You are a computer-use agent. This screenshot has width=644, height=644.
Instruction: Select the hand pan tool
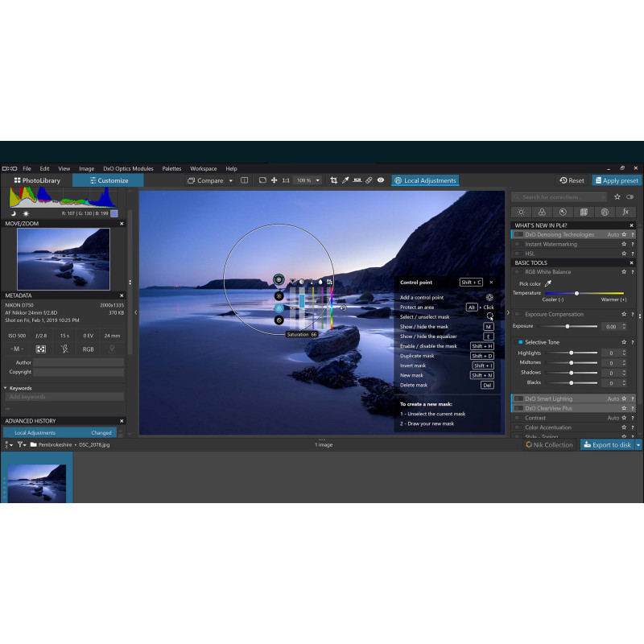275,180
